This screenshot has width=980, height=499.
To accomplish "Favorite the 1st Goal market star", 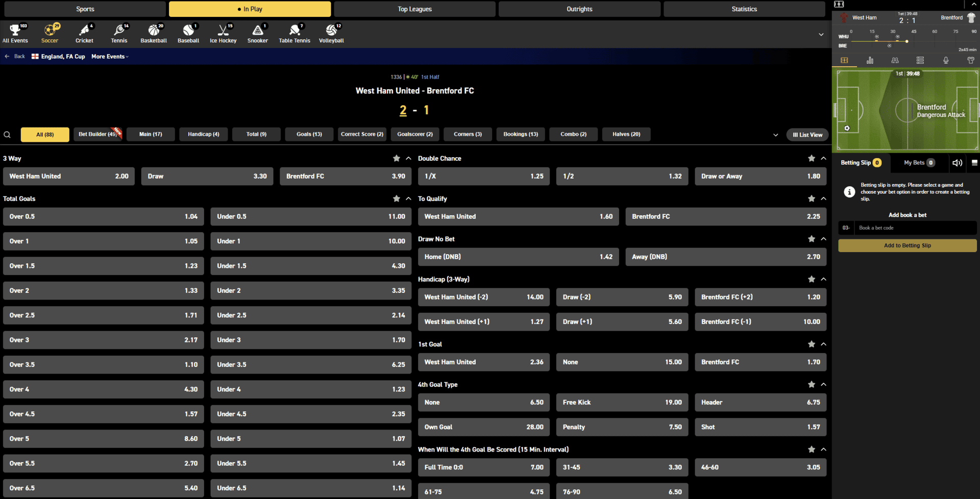I will click(812, 344).
